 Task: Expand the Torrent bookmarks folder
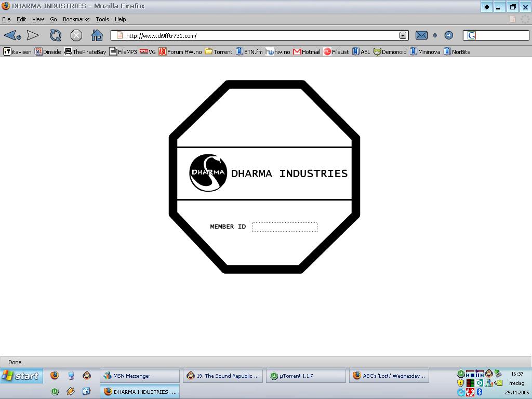219,52
